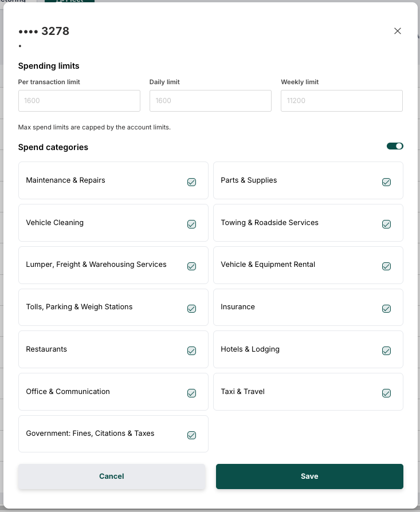Click the Weekly limit input box
The image size is (420, 512).
pos(342,101)
